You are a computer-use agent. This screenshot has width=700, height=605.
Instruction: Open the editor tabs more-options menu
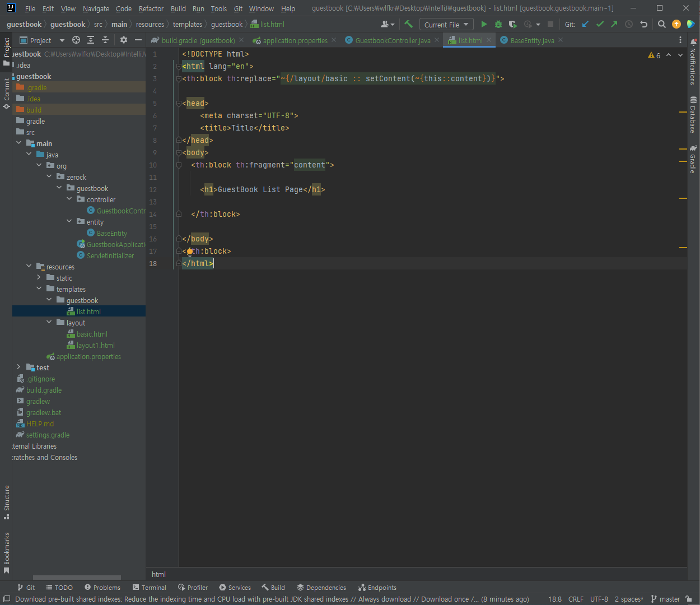point(680,40)
